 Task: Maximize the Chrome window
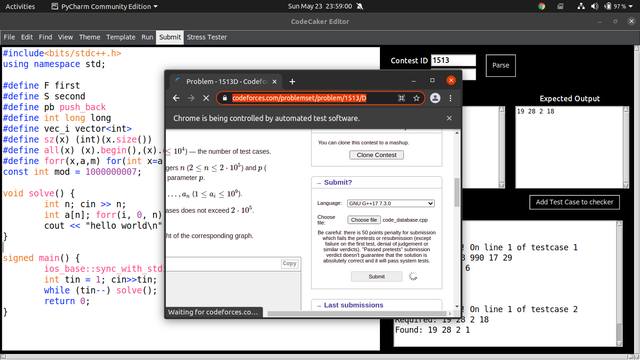[432, 80]
